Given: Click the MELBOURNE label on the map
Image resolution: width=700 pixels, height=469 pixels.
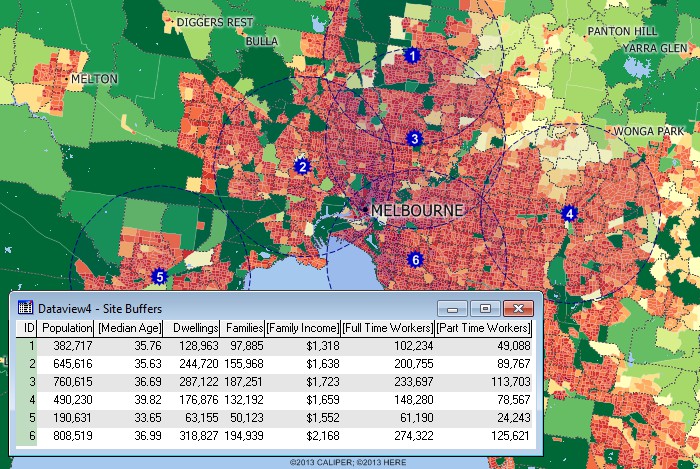Looking at the screenshot, I should [417, 211].
